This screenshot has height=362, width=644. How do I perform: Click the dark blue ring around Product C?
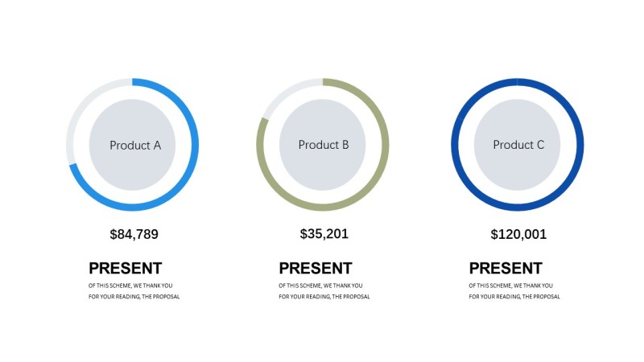(580, 145)
